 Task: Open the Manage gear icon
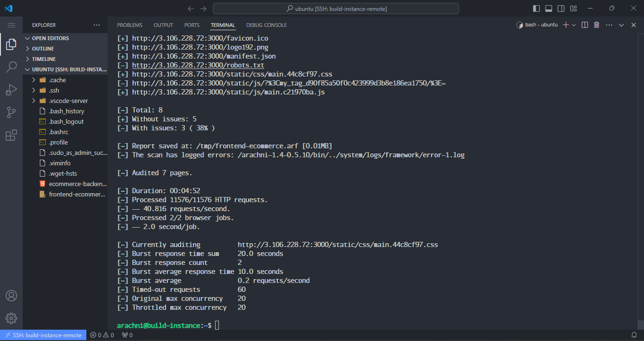pos(11,318)
